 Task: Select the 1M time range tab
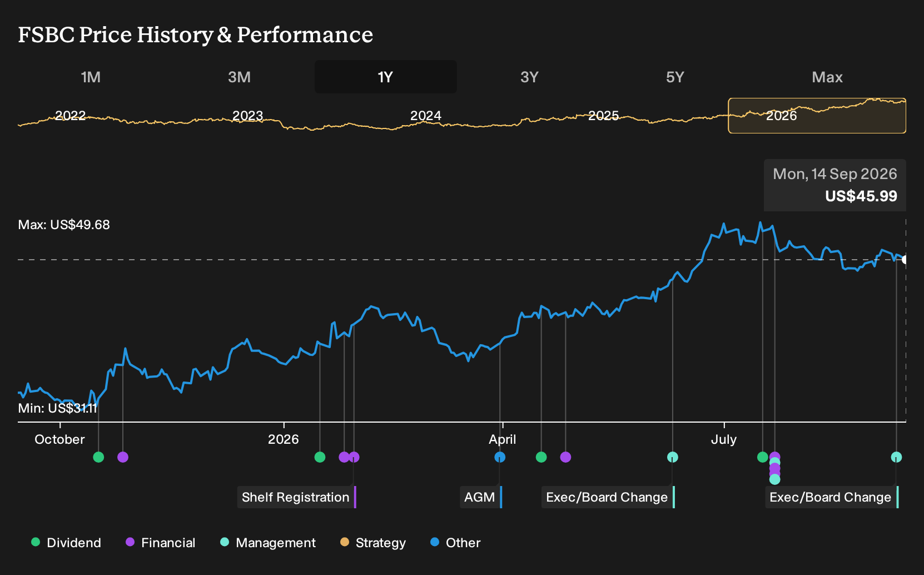(91, 77)
